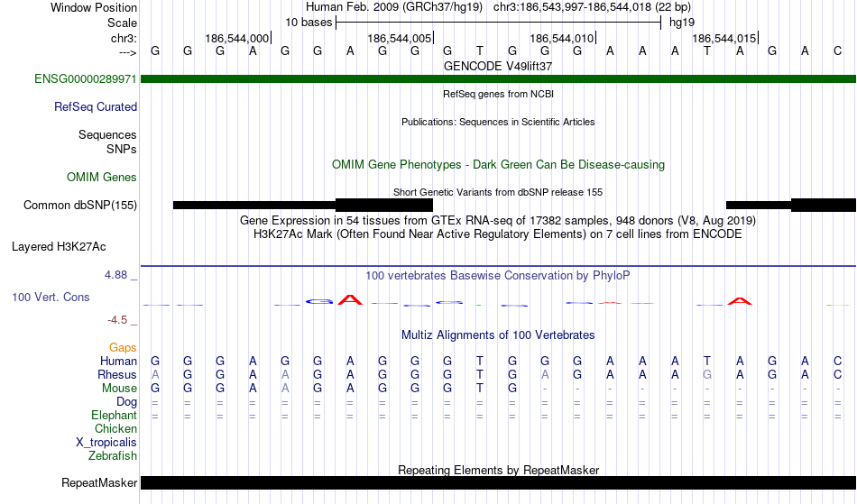Click the Rhesus species label
Viewport: 857px width, 504px height.
(117, 375)
